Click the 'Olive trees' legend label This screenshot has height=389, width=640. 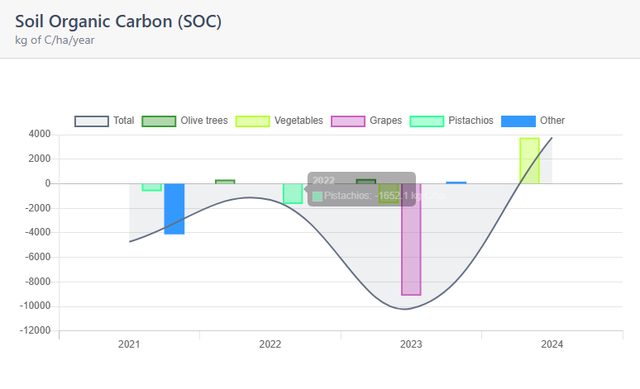[204, 120]
